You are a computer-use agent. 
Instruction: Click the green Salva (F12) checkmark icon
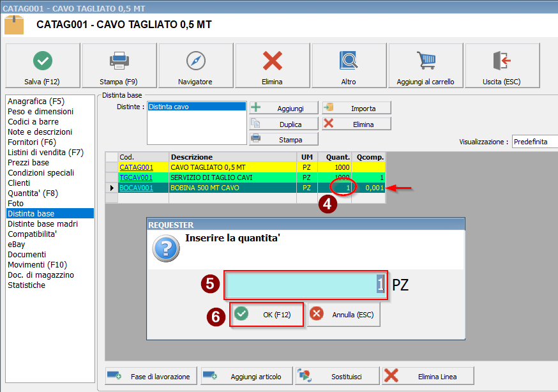tap(43, 61)
